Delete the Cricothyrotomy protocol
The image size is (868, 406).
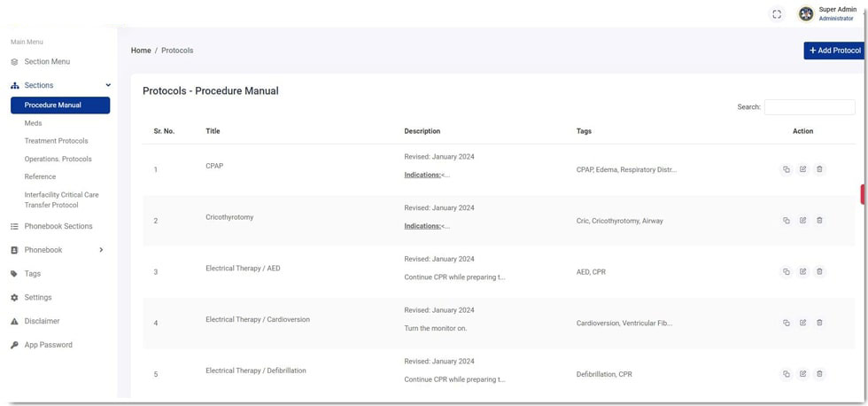(820, 221)
